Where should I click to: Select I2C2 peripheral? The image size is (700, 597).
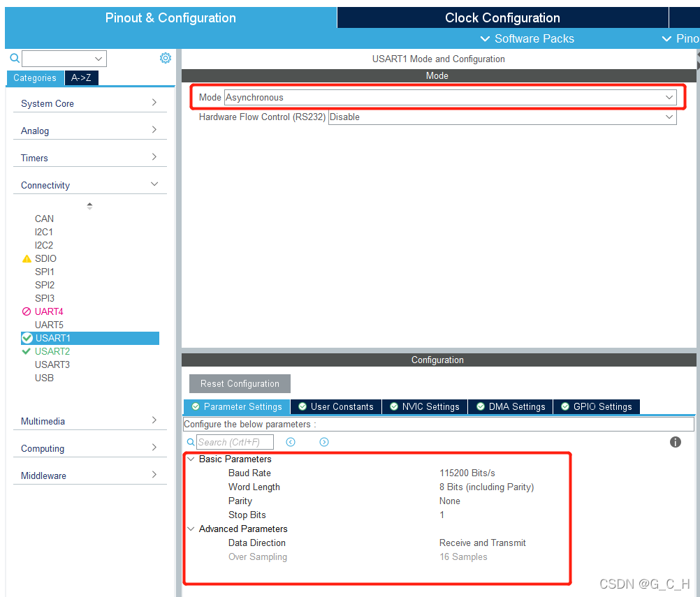pos(44,245)
